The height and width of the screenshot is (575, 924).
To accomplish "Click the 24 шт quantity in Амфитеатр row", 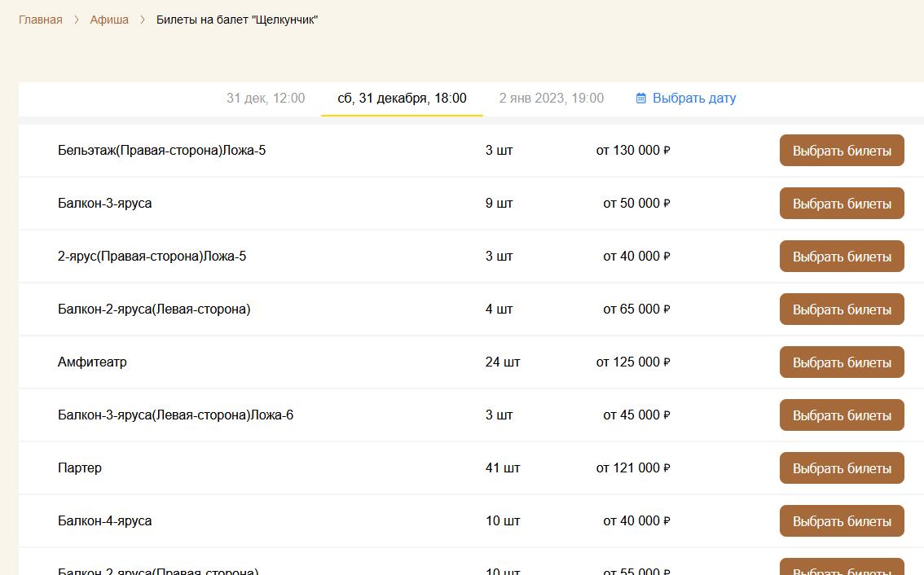I will [x=503, y=362].
